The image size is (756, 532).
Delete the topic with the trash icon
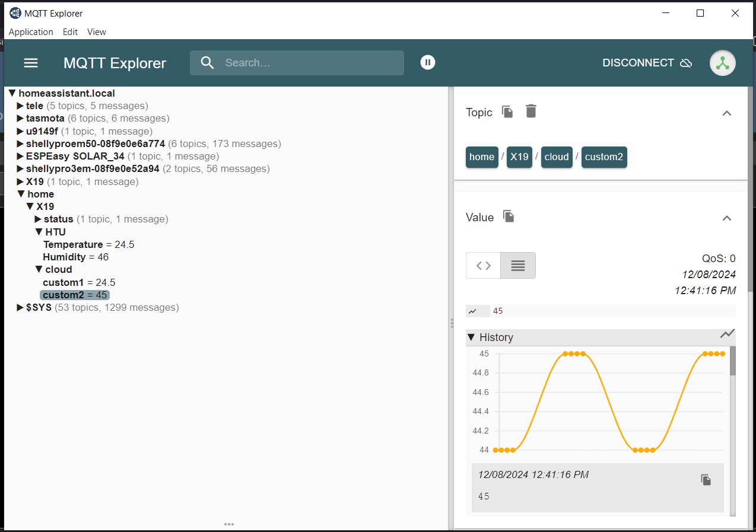pyautogui.click(x=531, y=111)
